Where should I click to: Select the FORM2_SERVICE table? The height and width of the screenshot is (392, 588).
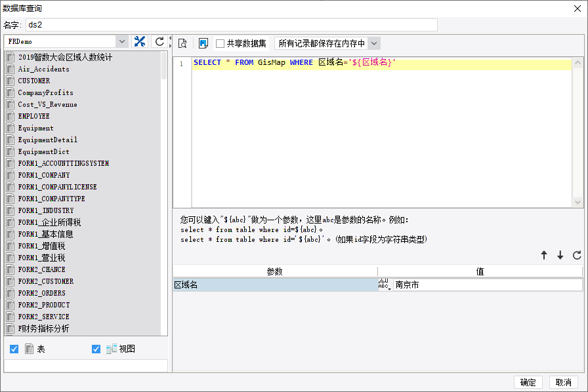[43, 317]
